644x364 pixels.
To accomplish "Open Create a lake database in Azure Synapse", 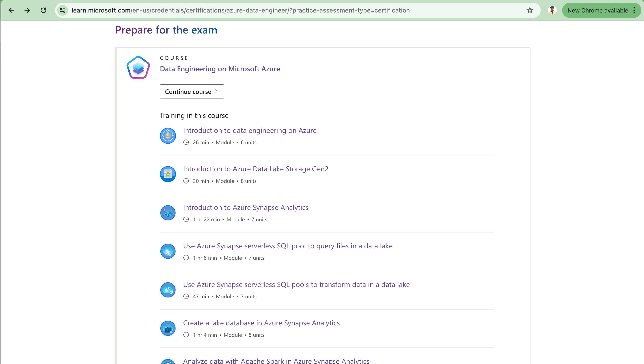I will point(261,323).
